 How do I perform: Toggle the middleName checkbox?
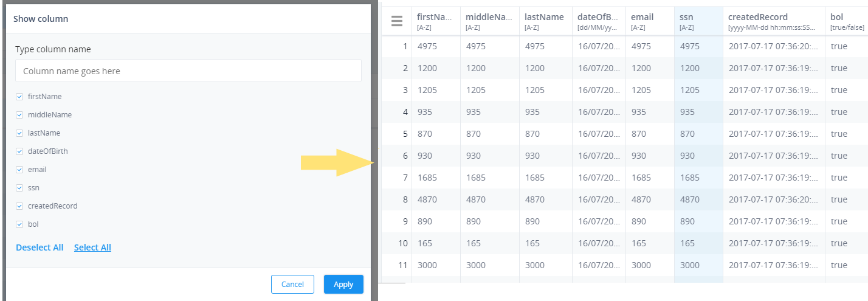19,114
